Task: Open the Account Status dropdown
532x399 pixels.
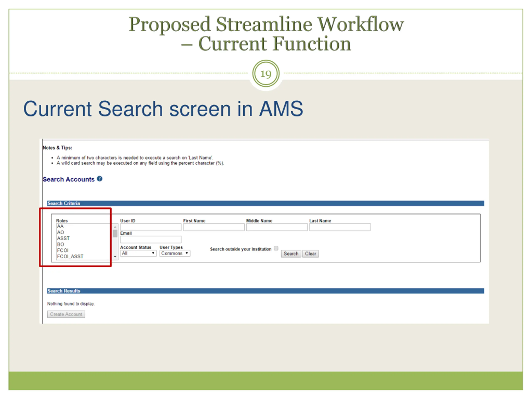Action: pos(138,253)
